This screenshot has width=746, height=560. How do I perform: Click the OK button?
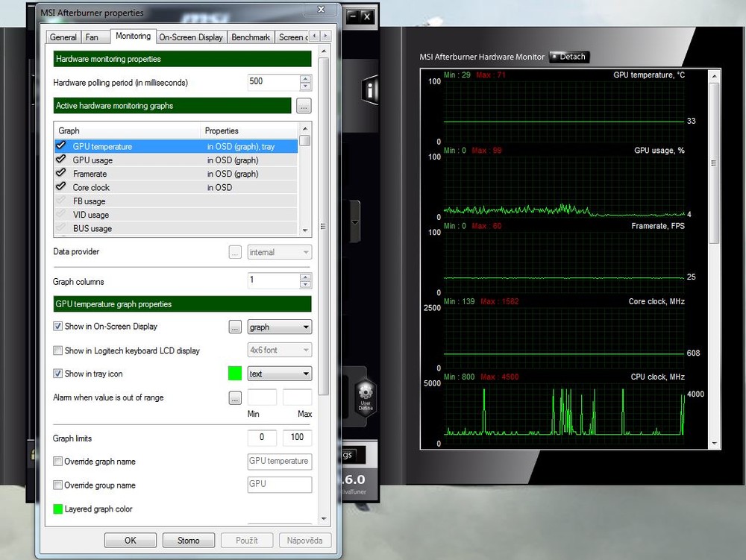[131, 541]
